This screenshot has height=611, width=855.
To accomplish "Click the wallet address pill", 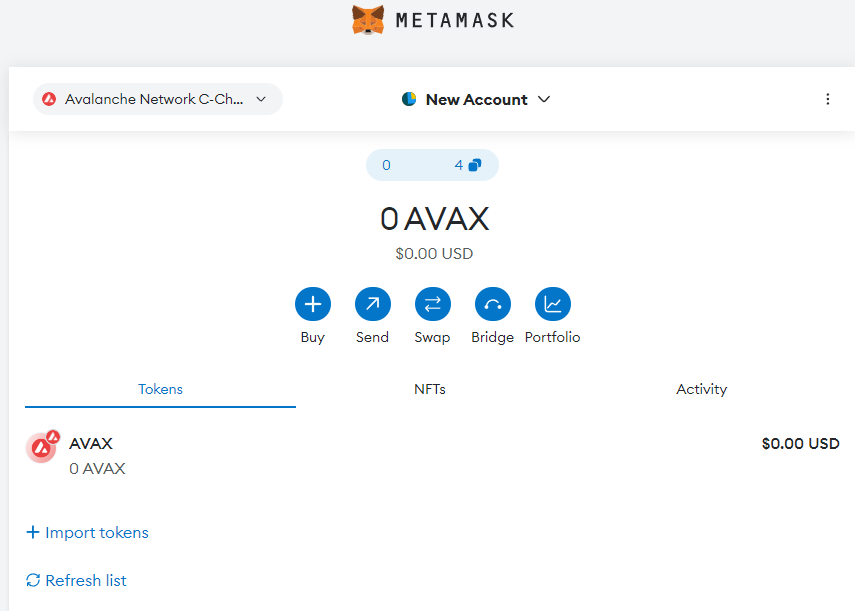I will click(432, 165).
